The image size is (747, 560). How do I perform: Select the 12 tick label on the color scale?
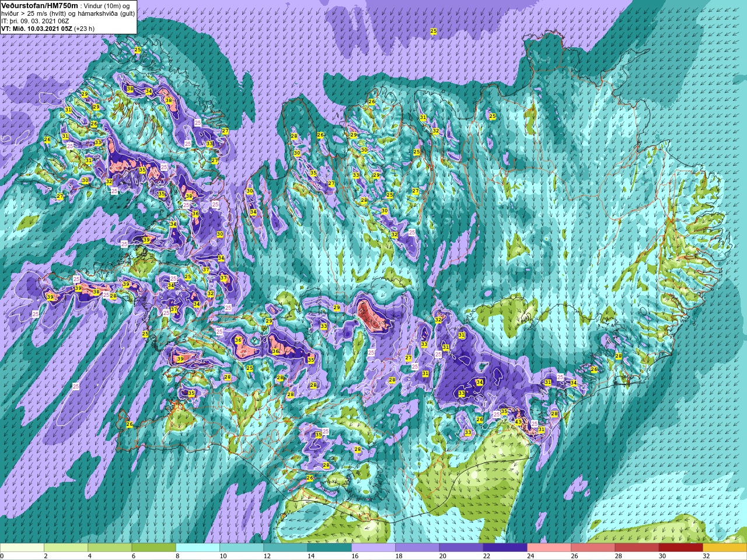(267, 556)
